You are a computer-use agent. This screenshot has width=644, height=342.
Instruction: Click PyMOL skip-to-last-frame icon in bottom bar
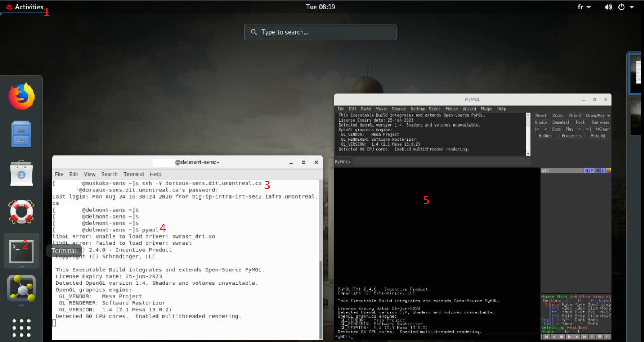[x=584, y=337]
